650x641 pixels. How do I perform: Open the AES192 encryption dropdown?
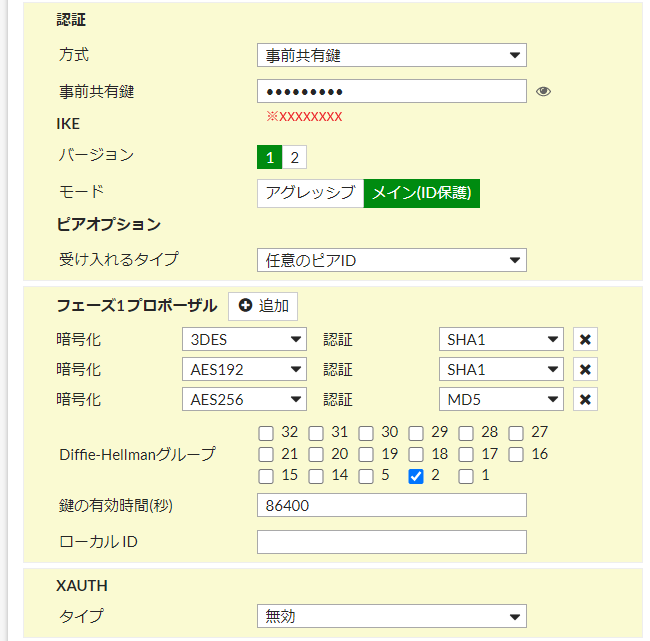click(x=244, y=369)
